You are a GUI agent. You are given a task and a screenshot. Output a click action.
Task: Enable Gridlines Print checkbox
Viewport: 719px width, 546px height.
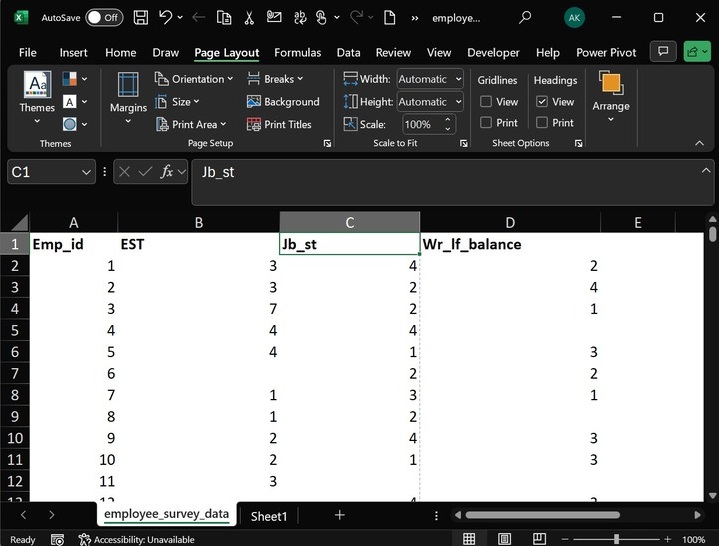point(486,122)
